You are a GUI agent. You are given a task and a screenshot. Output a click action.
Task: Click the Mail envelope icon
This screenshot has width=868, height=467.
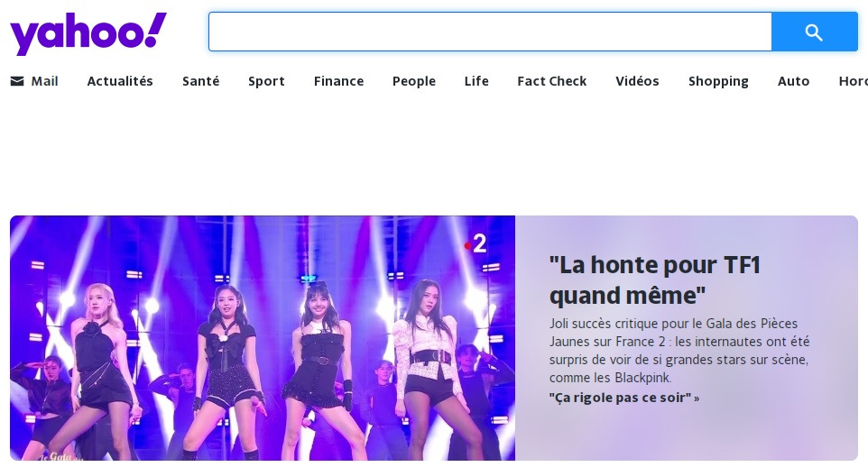click(17, 81)
